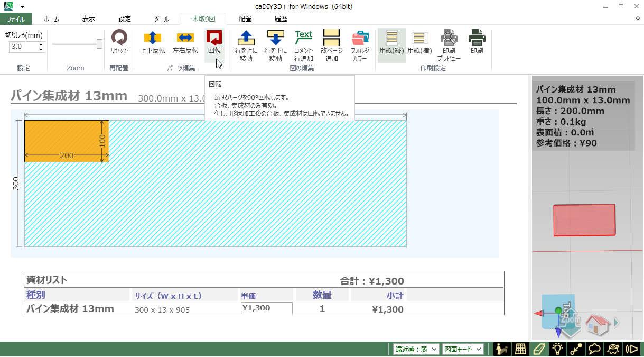This screenshot has width=644, height=357.
Task: Click the 小計 column header
Action: (x=395, y=296)
